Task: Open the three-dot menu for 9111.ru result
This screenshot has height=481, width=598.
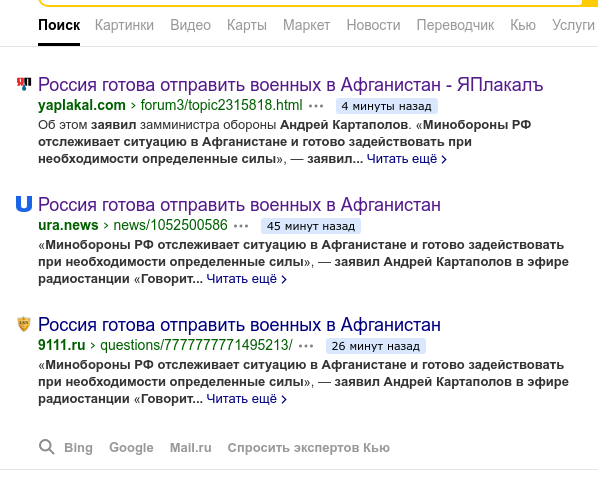Action: click(x=306, y=346)
